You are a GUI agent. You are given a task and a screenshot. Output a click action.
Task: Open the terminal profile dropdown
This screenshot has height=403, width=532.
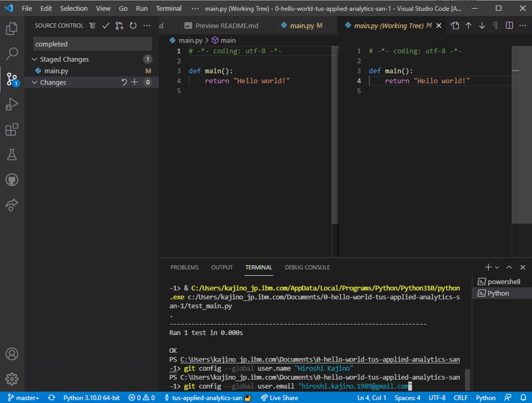click(x=496, y=267)
